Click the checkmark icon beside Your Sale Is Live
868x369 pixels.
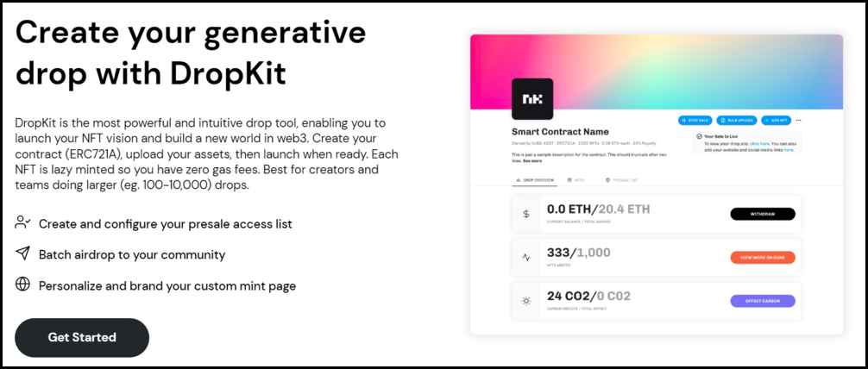[698, 136]
